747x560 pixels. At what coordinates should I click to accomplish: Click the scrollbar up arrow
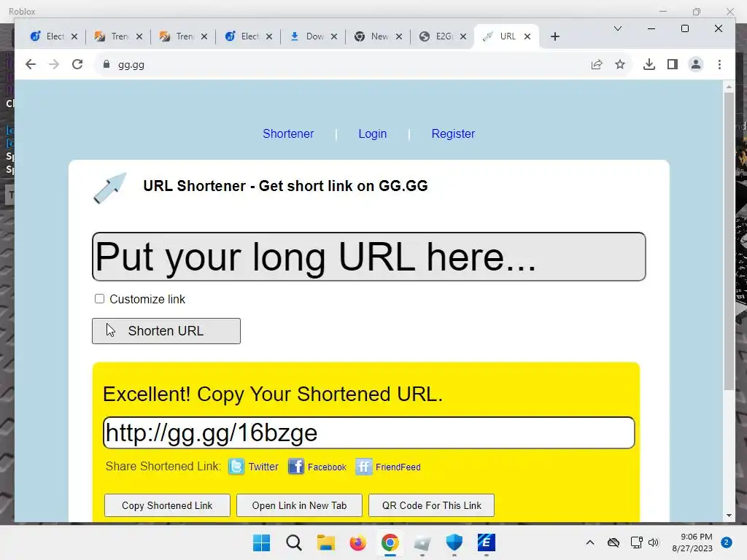click(729, 87)
